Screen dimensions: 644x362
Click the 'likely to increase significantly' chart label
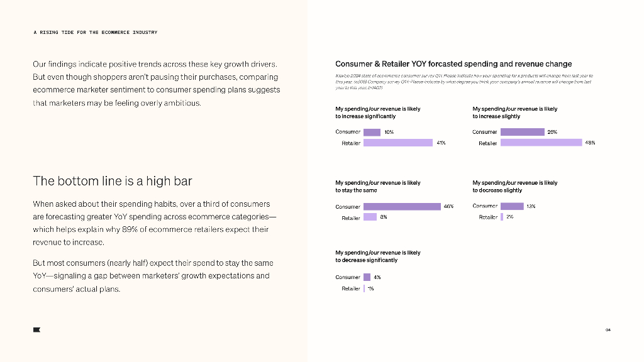(377, 112)
